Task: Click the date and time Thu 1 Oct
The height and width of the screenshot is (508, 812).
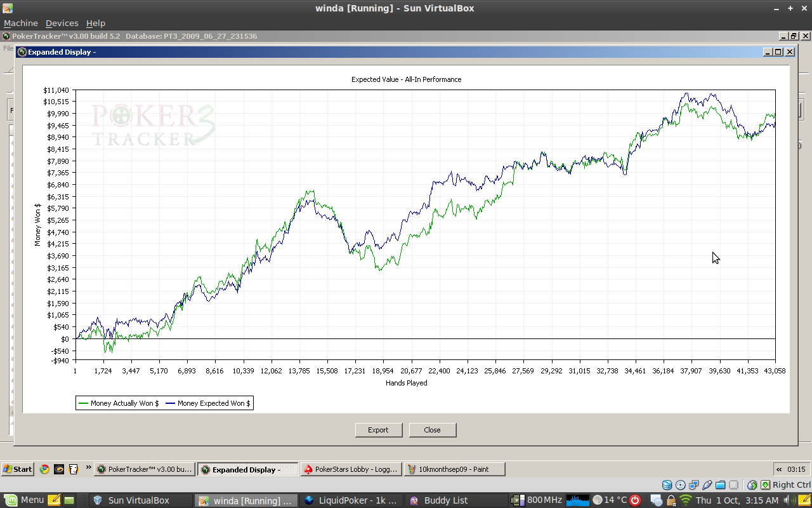Action: pos(737,500)
